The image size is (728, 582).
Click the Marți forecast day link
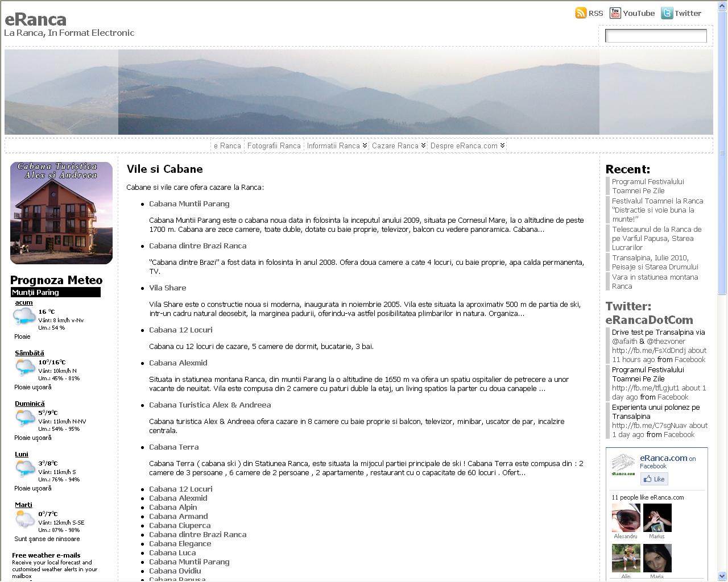coord(23,505)
